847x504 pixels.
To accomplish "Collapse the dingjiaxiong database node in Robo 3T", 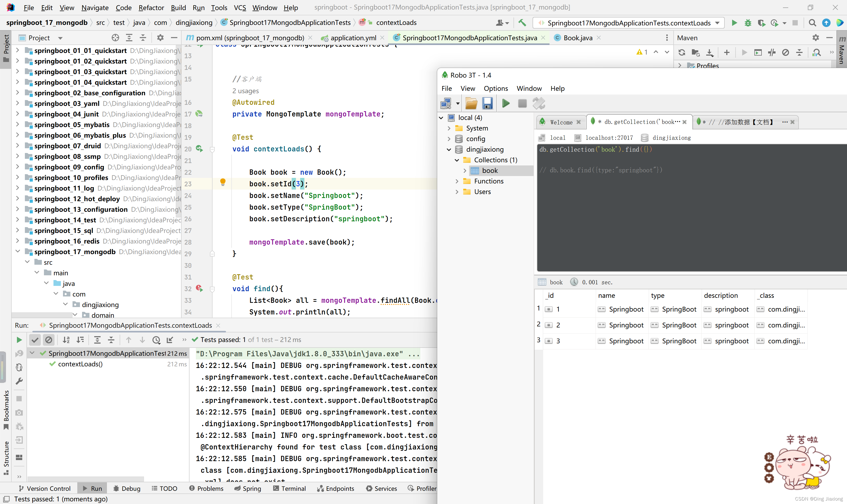I will pos(449,150).
